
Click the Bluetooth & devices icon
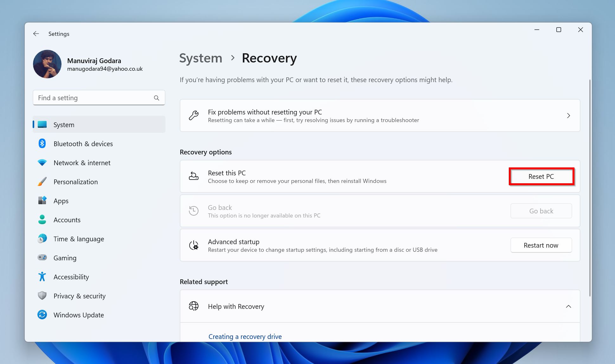click(x=42, y=143)
